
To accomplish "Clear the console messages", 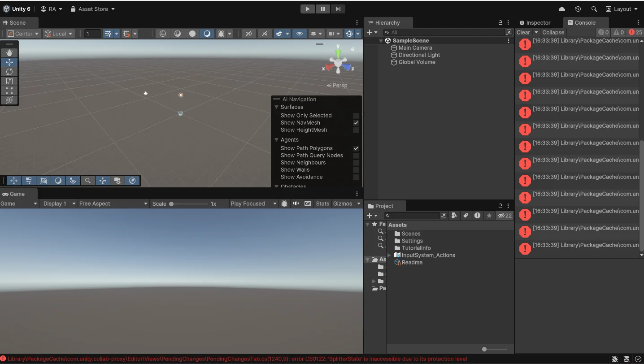I will pos(523,32).
